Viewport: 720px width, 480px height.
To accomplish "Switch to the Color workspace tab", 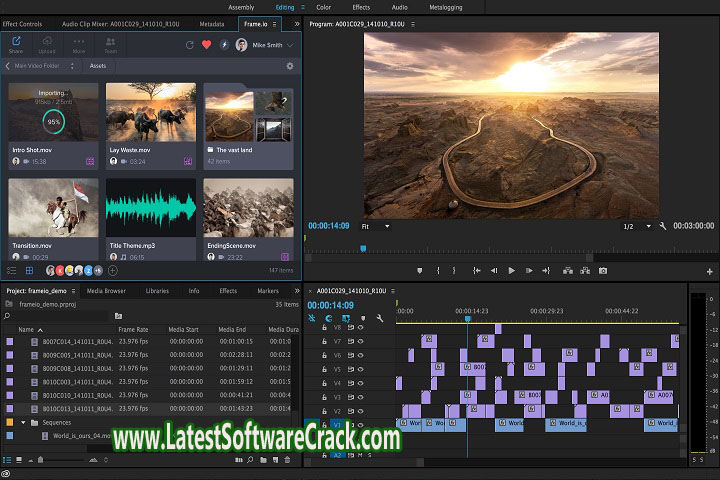I will pos(323,7).
